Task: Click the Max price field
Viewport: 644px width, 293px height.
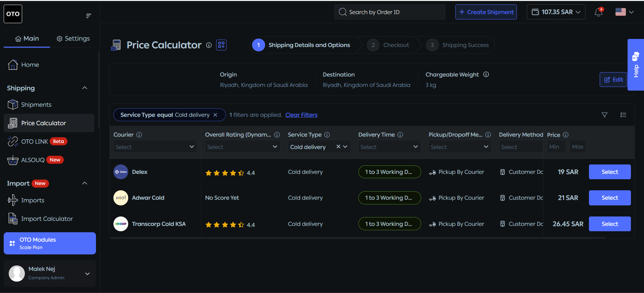Action: (x=578, y=147)
